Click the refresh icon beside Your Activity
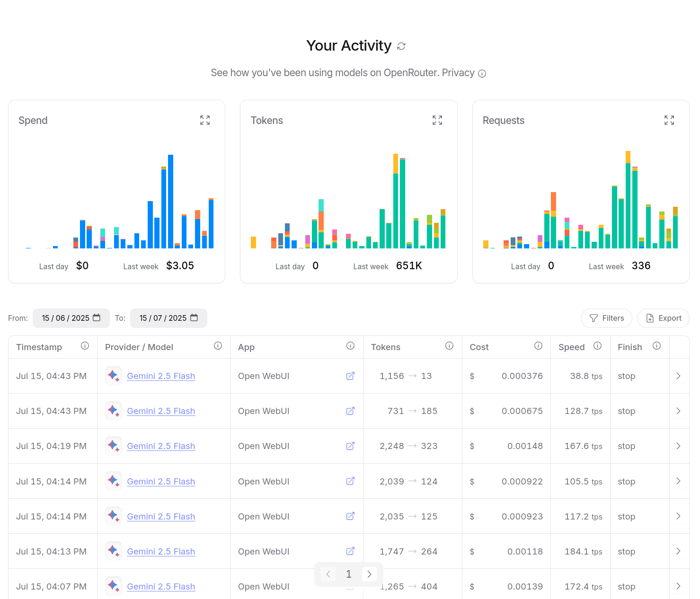This screenshot has height=599, width=700. tap(401, 46)
